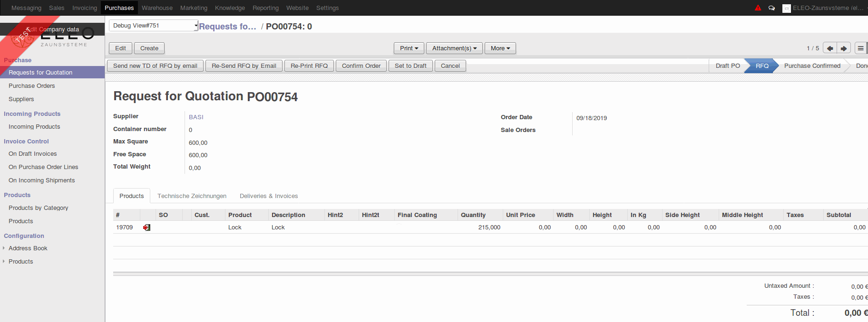The height and width of the screenshot is (322, 868).
Task: Open the Website menu
Action: click(297, 8)
